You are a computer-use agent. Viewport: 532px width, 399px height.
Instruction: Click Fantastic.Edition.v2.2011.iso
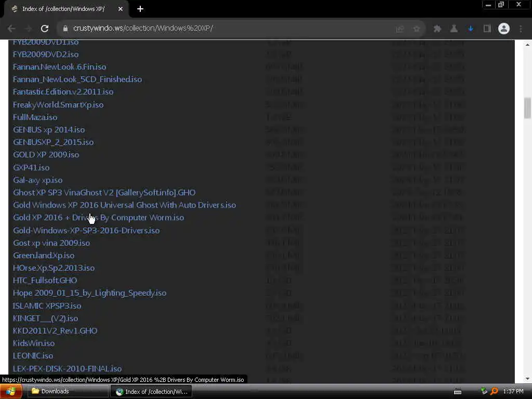63,92
